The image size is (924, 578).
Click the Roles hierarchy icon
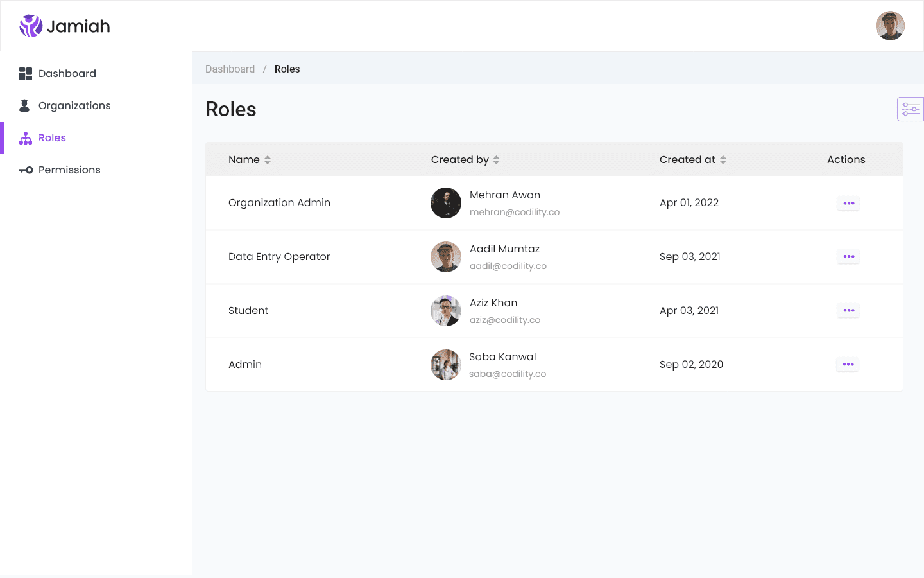(26, 138)
